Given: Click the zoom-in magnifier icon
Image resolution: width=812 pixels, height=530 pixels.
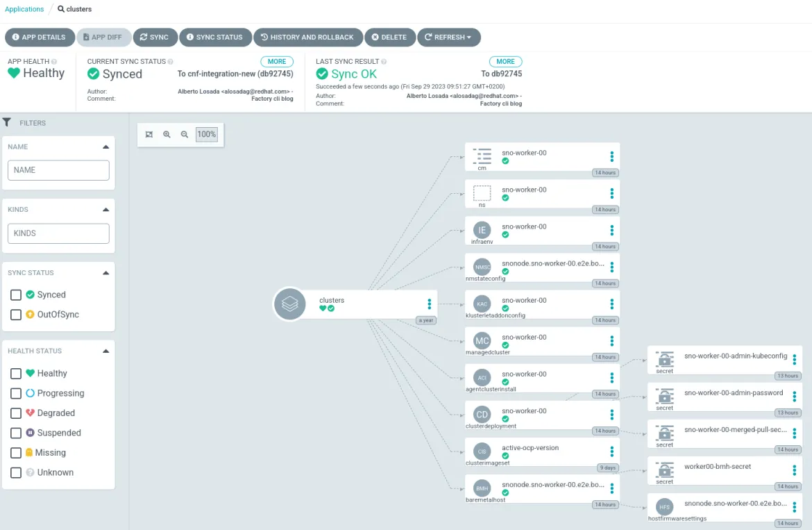Looking at the screenshot, I should click(x=167, y=134).
